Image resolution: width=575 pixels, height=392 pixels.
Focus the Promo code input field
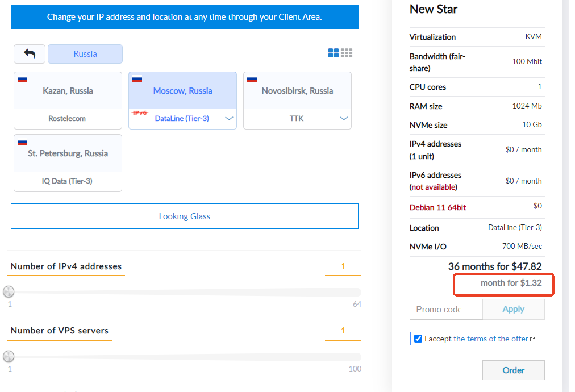(x=446, y=309)
